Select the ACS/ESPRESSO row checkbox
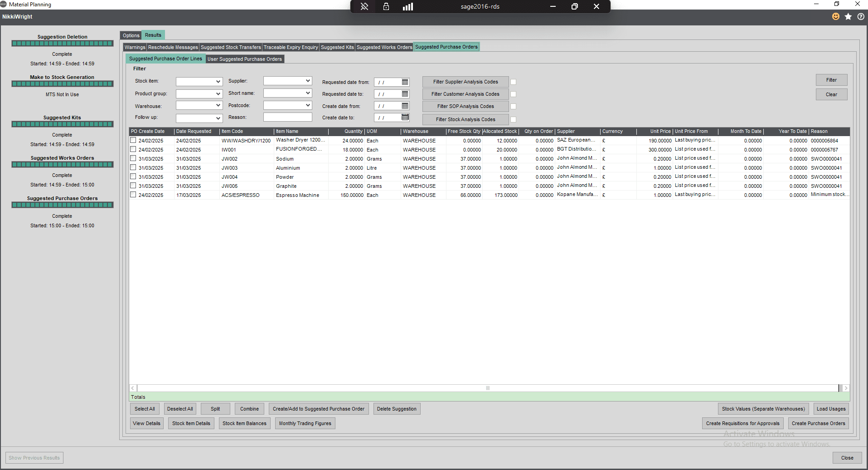Viewport: 868px width, 470px height. pos(133,195)
